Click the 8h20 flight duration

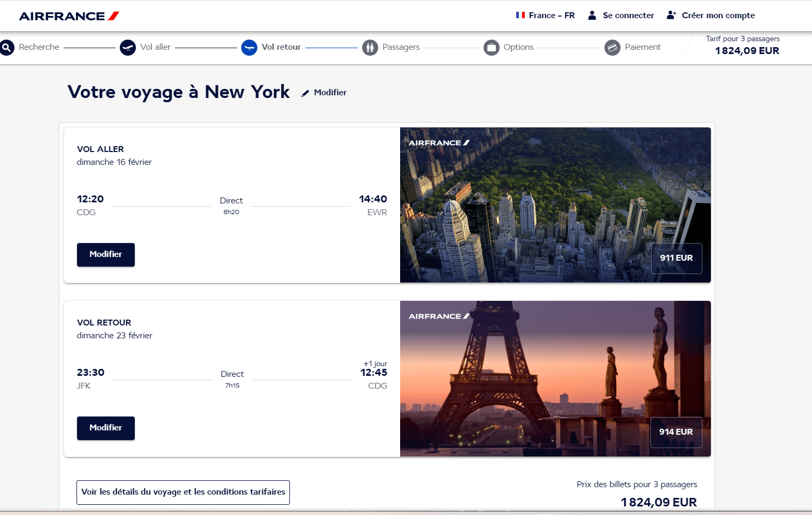[231, 212]
